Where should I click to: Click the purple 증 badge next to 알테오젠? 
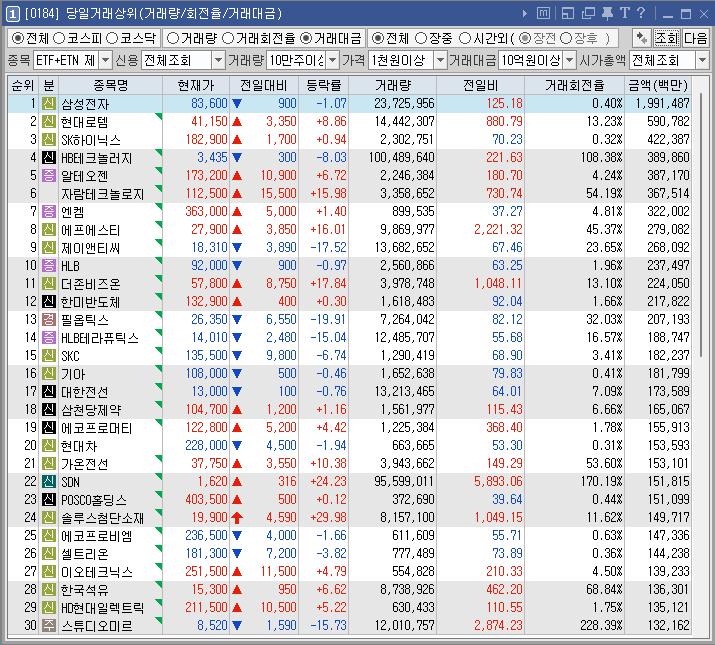pyautogui.click(x=48, y=176)
